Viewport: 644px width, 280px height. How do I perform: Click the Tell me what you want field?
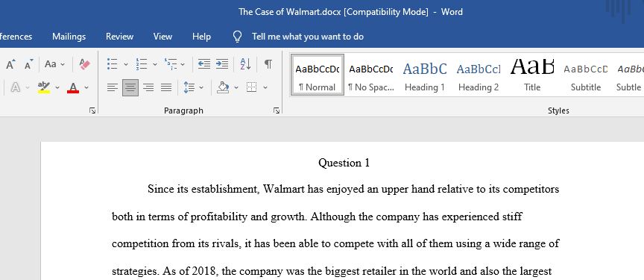(308, 37)
